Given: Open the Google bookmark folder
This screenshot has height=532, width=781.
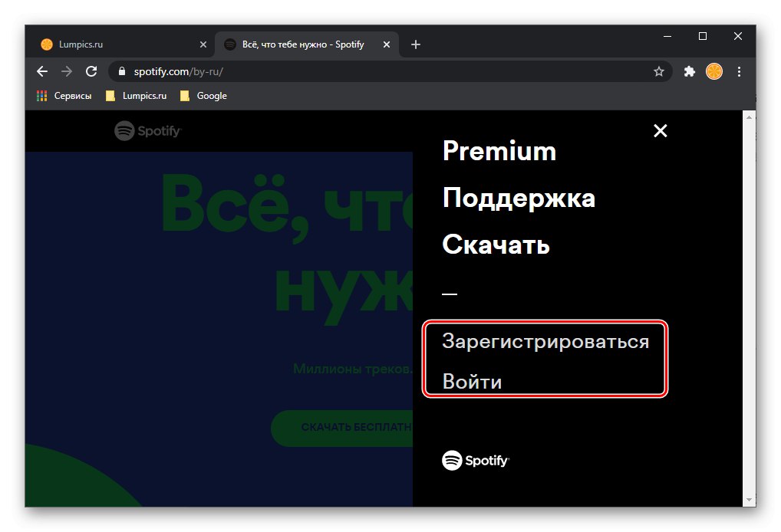Looking at the screenshot, I should pyautogui.click(x=204, y=96).
